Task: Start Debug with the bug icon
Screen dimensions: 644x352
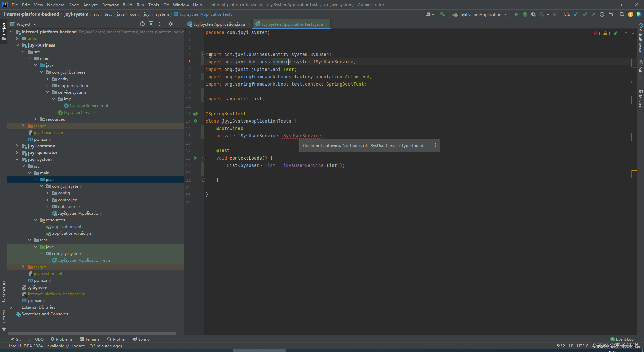Action: pyautogui.click(x=525, y=14)
